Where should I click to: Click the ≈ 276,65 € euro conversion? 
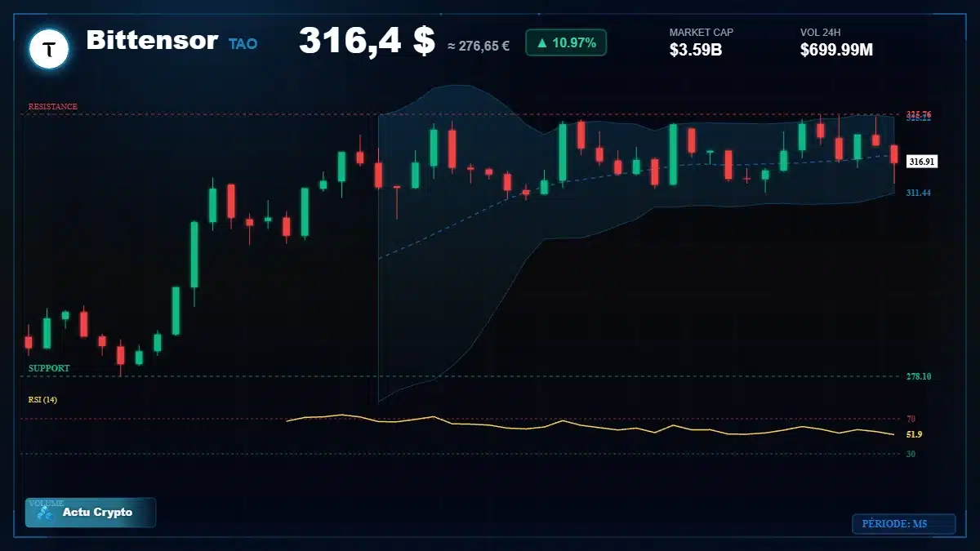tap(479, 46)
